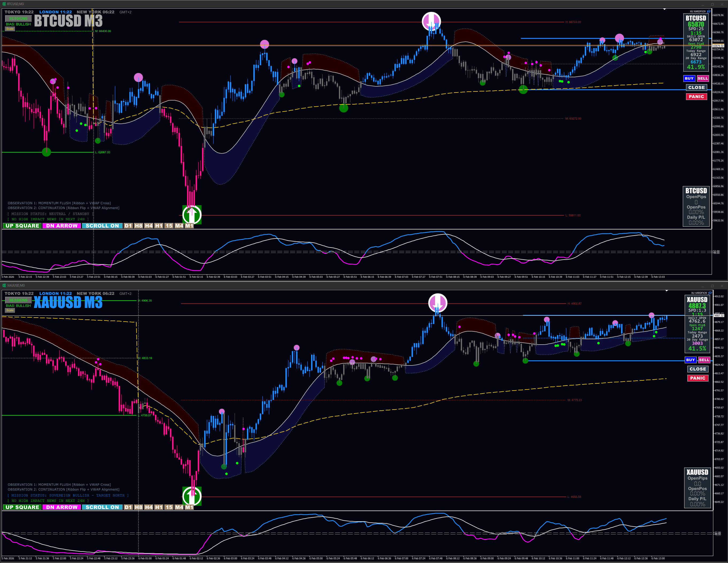Image resolution: width=728 pixels, height=563 pixels.
Task: Click the Scale button on XAUUSD chart
Action: (10, 310)
